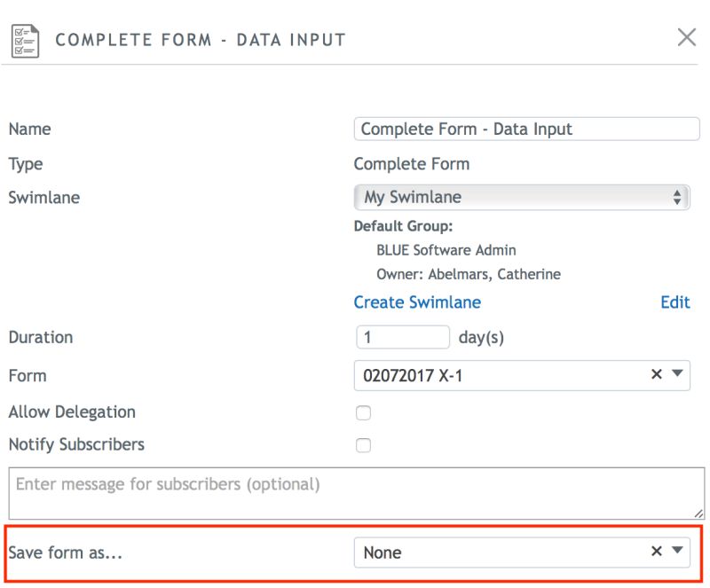Enable the Allow Delegation checkbox
Image resolution: width=710 pixels, height=588 pixels.
pos(361,412)
